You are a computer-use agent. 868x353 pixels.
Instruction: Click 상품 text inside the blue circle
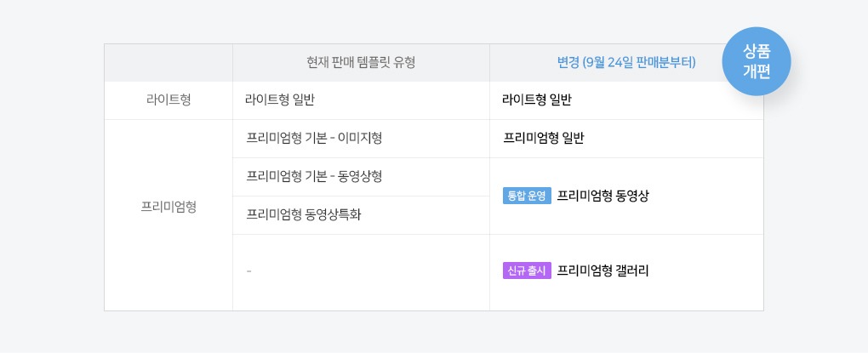pos(757,51)
